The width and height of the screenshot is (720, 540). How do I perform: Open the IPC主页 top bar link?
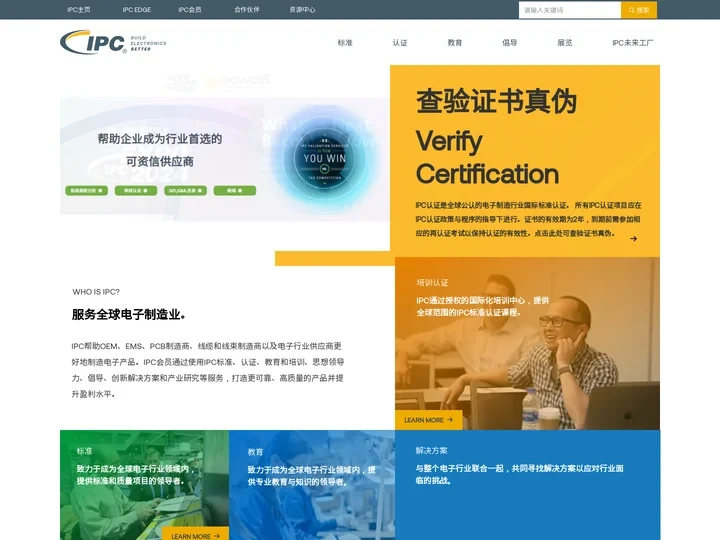pyautogui.click(x=79, y=10)
